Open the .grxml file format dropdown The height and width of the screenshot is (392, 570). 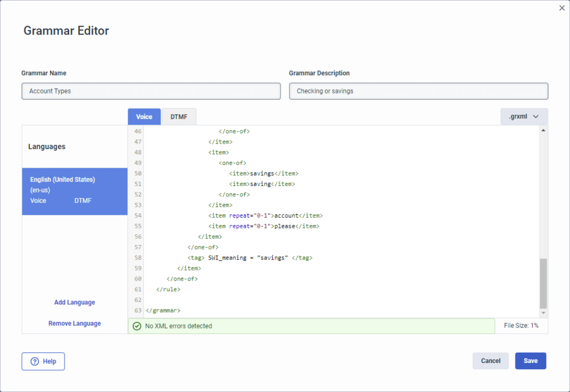(x=524, y=117)
